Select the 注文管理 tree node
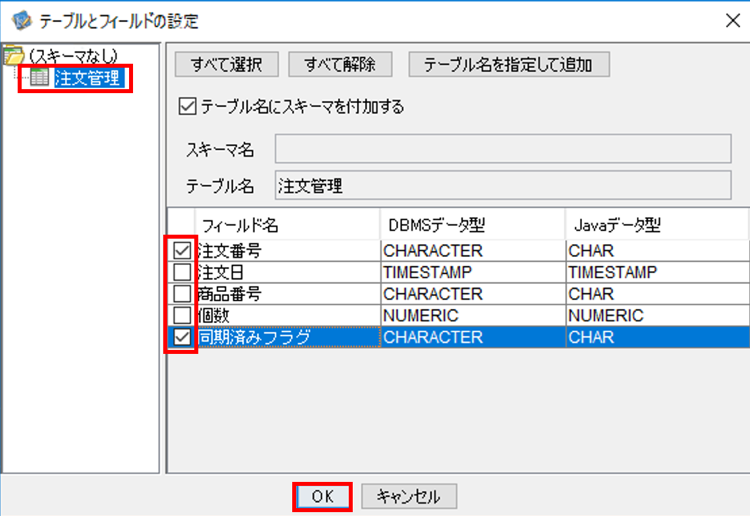 coord(89,78)
